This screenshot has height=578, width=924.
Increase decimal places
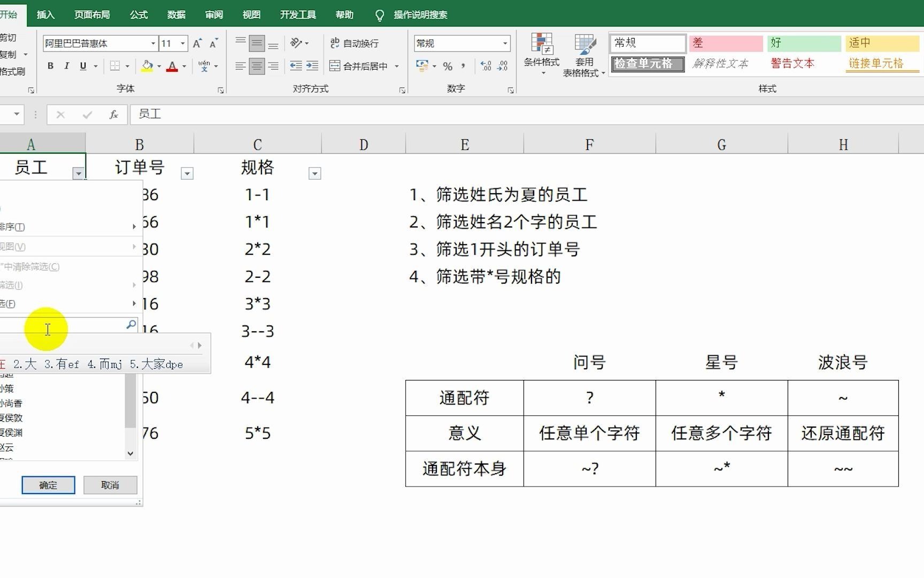point(486,66)
